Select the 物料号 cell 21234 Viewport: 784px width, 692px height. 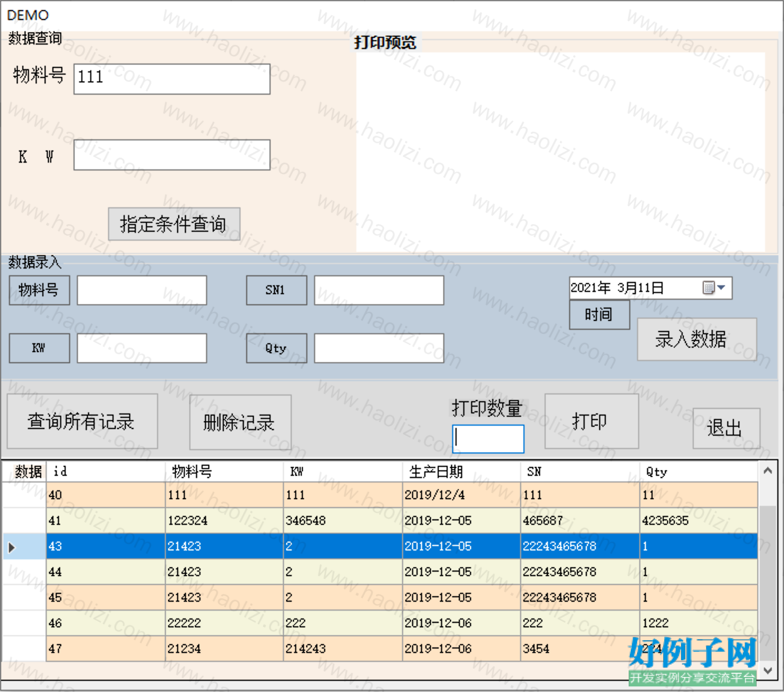[x=224, y=649]
